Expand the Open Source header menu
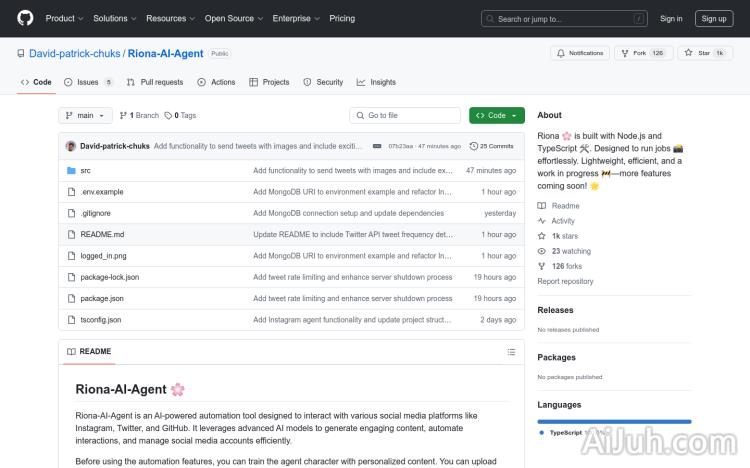This screenshot has height=468, width=750. coord(233,18)
